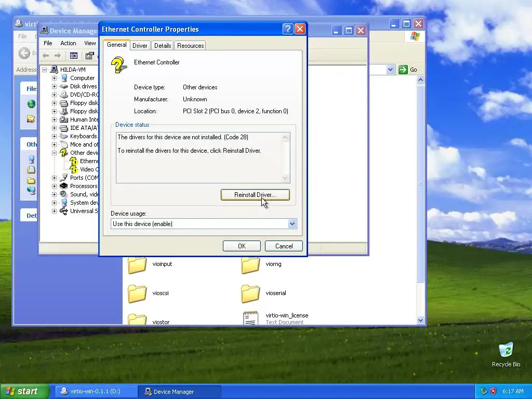Image resolution: width=532 pixels, height=399 pixels.
Task: Click Explorer scrollbar up arrow
Action: click(x=420, y=79)
